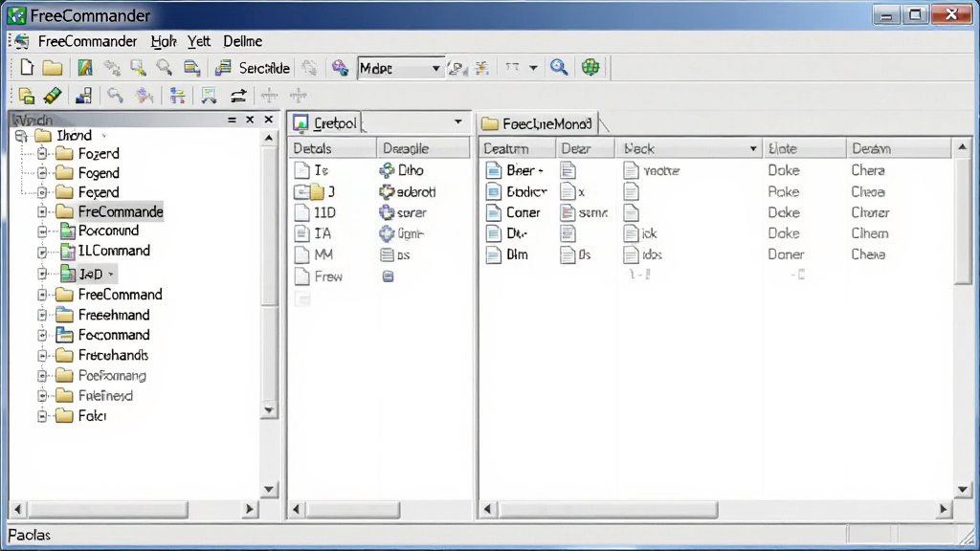The height and width of the screenshot is (551, 980).
Task: Click the green marker eraser icon
Action: point(53,96)
